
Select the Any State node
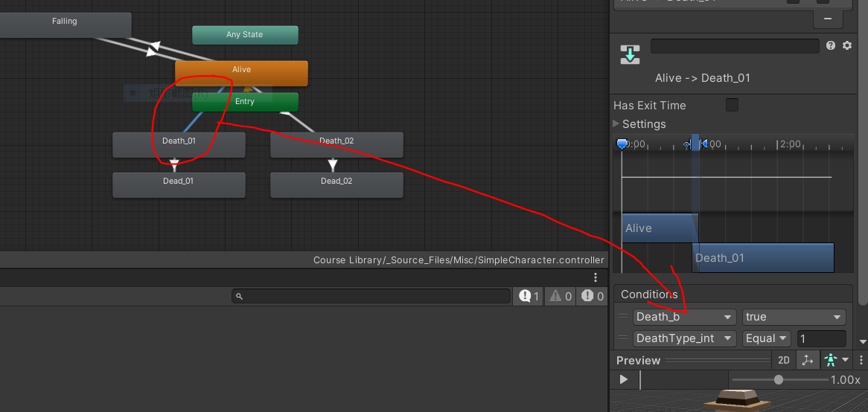click(245, 35)
